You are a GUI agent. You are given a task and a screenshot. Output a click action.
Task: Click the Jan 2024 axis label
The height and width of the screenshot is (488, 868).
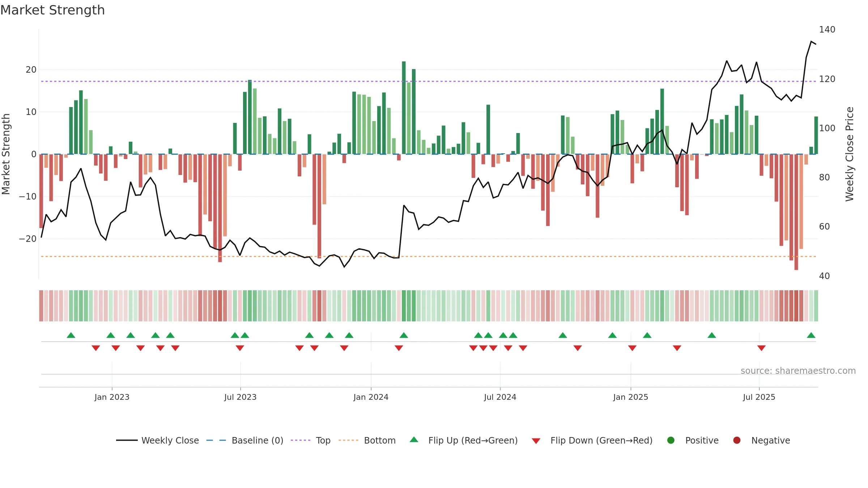(x=371, y=397)
